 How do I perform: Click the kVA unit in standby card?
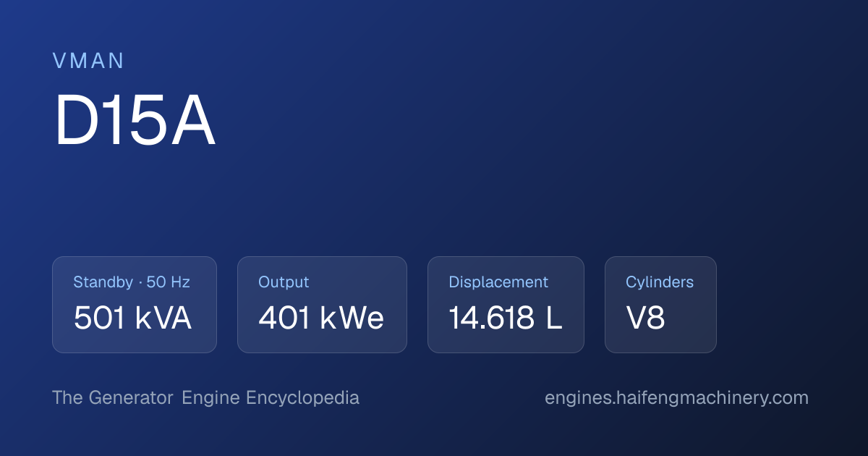[163, 318]
